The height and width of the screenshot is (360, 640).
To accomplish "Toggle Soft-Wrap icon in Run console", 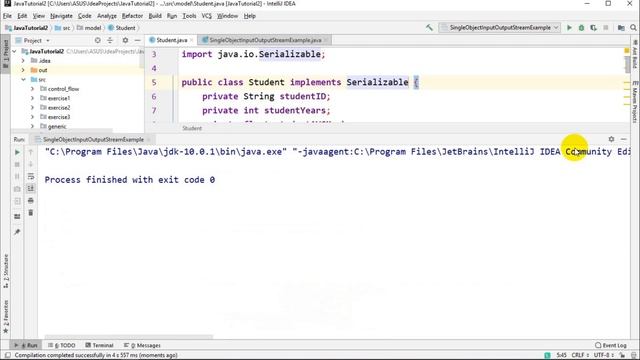I will coord(31,176).
